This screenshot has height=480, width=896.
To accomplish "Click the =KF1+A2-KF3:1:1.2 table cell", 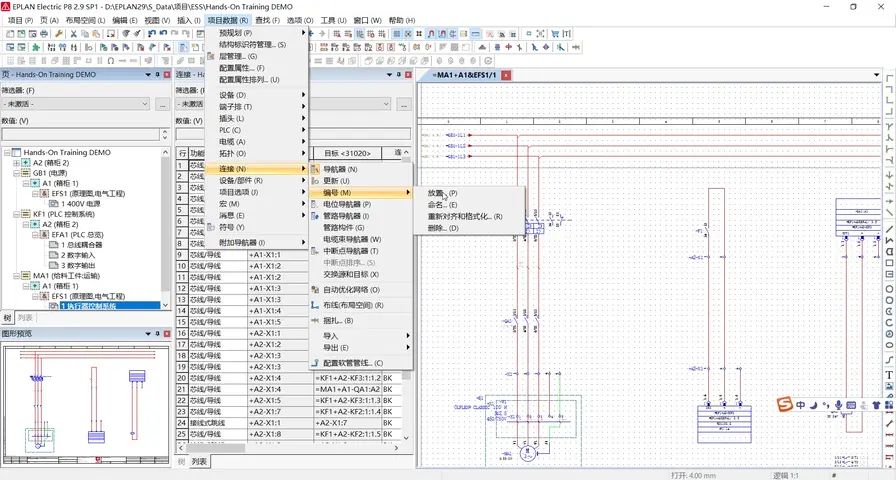I will point(348,378).
